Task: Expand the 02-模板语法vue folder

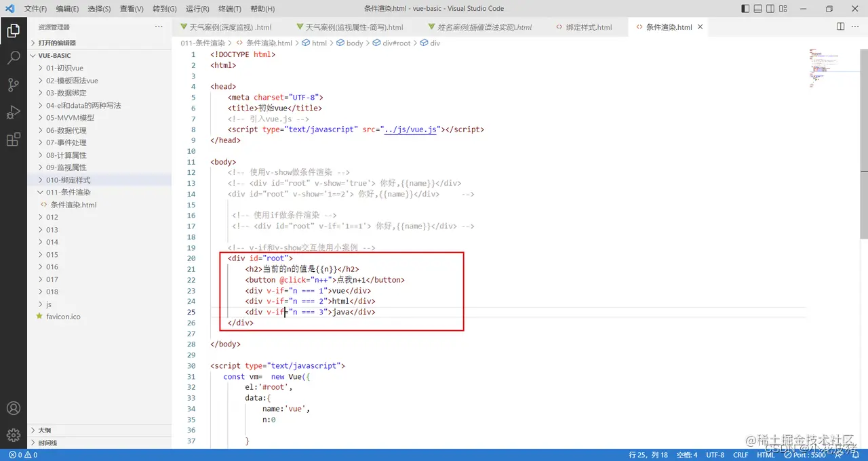Action: [x=100, y=81]
